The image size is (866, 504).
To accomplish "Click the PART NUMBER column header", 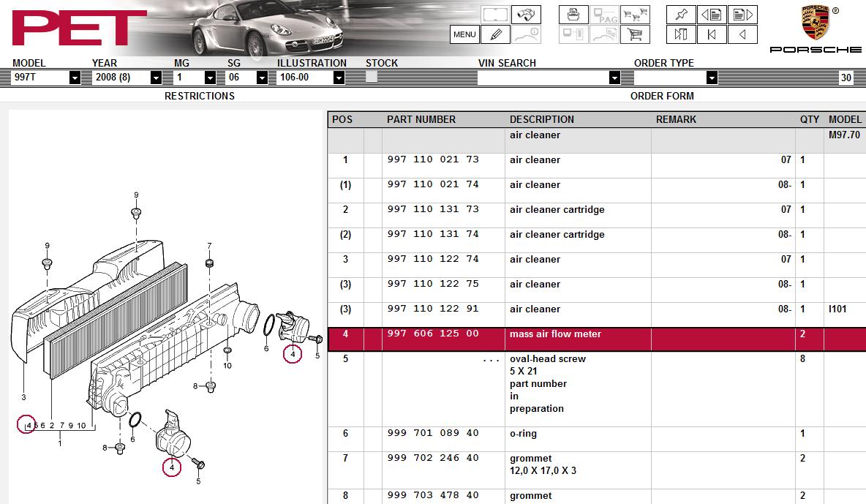I will pos(421,119).
